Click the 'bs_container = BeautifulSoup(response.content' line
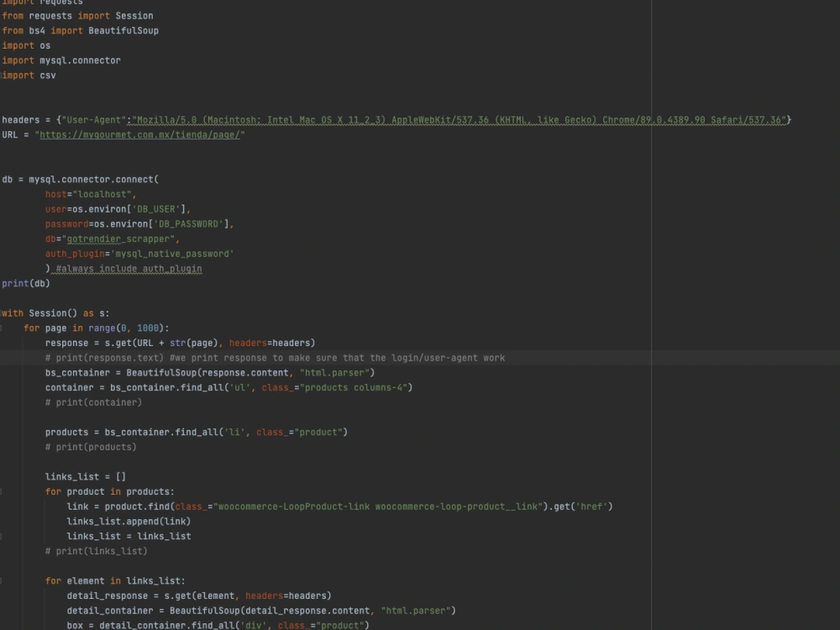840x630 pixels. 210,373
